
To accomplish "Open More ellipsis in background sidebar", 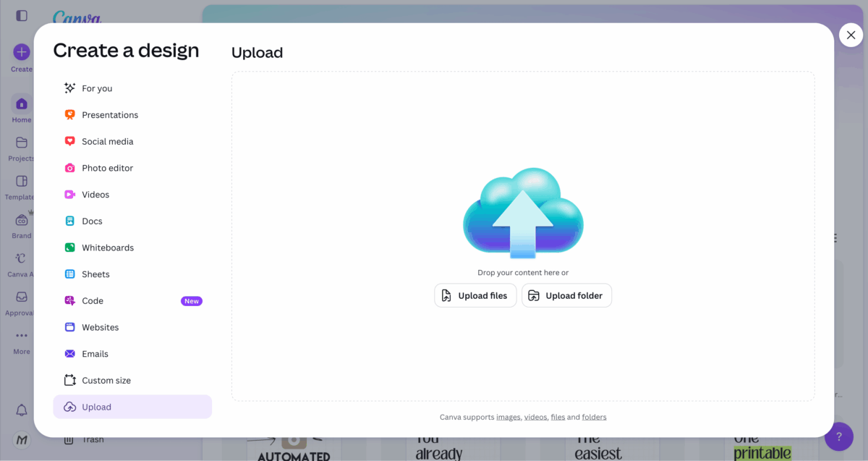I will 22,336.
